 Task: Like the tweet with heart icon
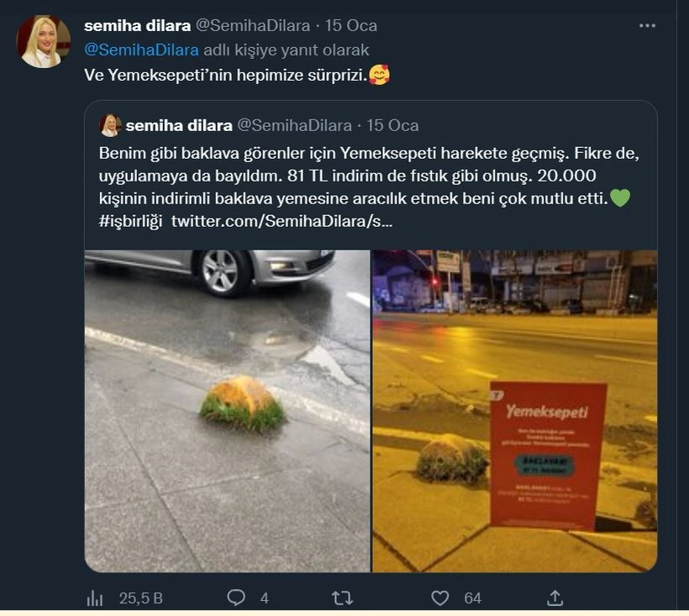point(439,598)
